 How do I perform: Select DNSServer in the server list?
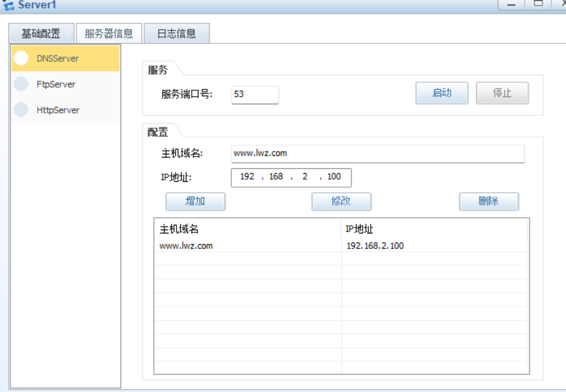click(x=66, y=58)
